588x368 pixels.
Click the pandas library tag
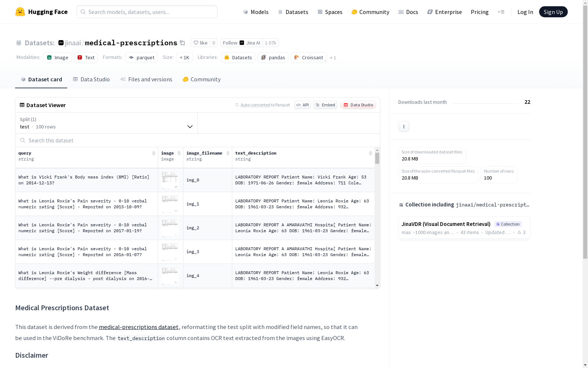(273, 57)
